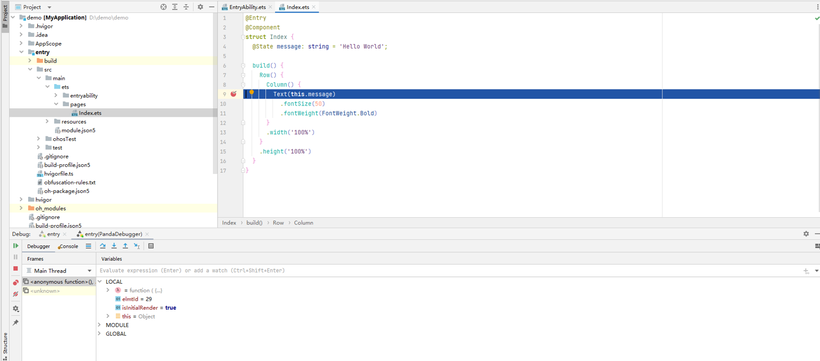This screenshot has height=361, width=820.
Task: Expand the .hvigor folder
Action: [x=21, y=26]
